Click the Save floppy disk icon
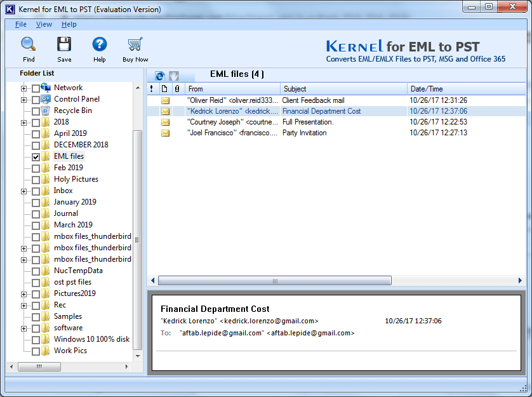This screenshot has height=397, width=532. [x=64, y=44]
